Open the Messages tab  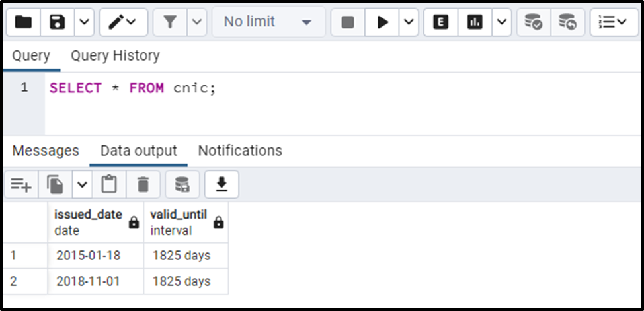(x=46, y=151)
